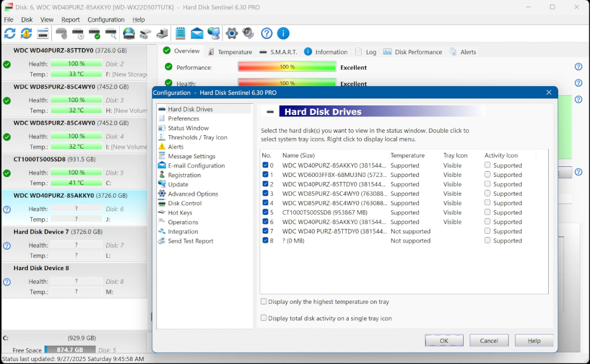590x364 pixels.
Task: Confirm configuration with OK button
Action: coord(444,340)
